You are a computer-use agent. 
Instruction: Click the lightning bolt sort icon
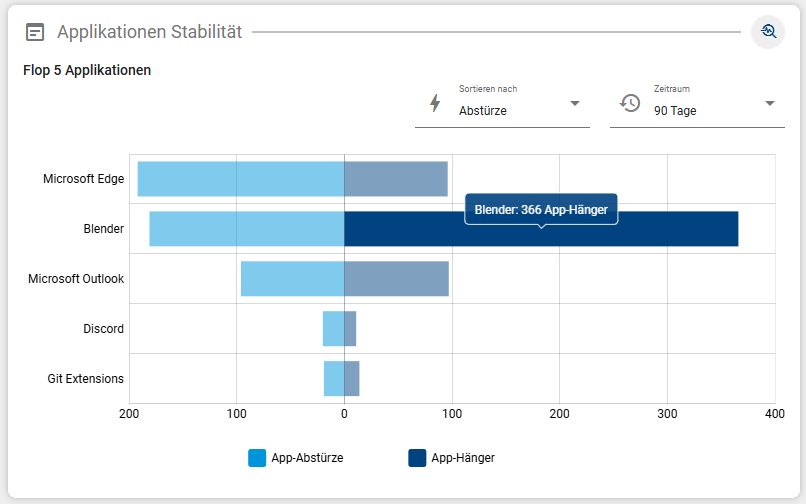click(435, 103)
